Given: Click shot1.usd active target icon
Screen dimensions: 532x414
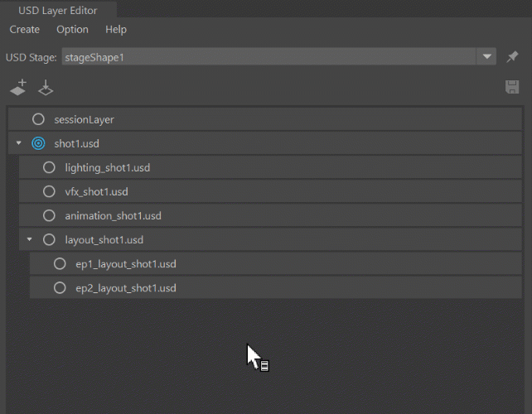Looking at the screenshot, I should (x=38, y=143).
